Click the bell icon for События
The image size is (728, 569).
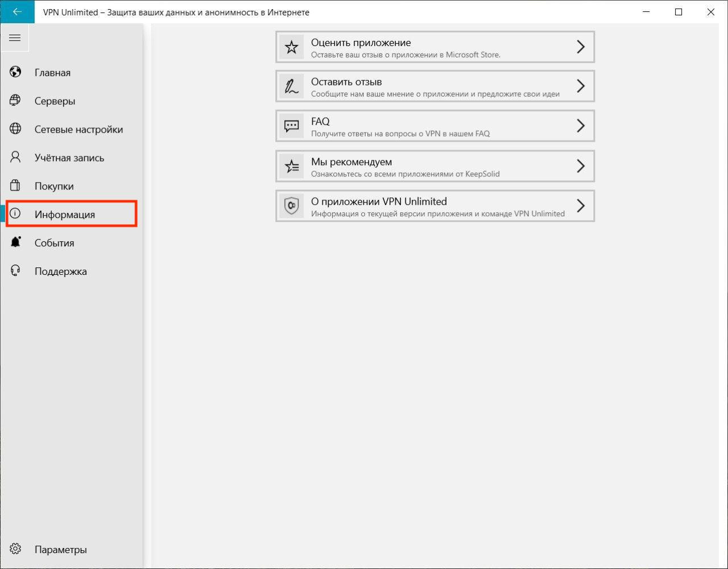click(x=15, y=242)
